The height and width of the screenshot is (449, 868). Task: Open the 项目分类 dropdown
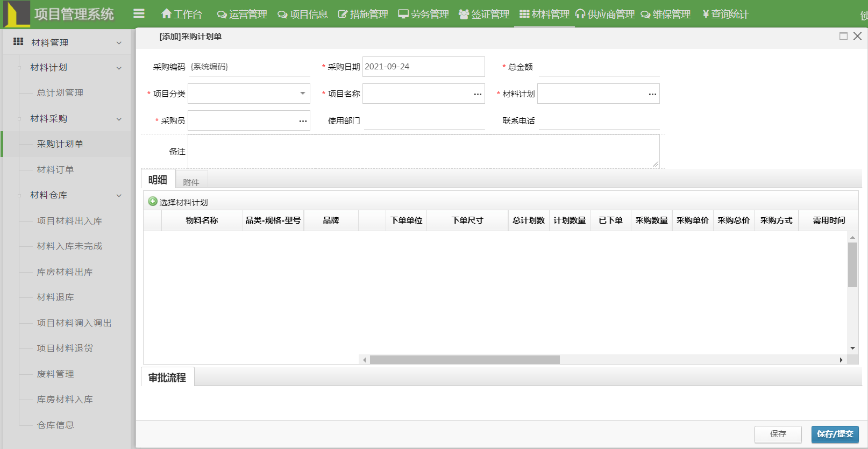tap(248, 94)
